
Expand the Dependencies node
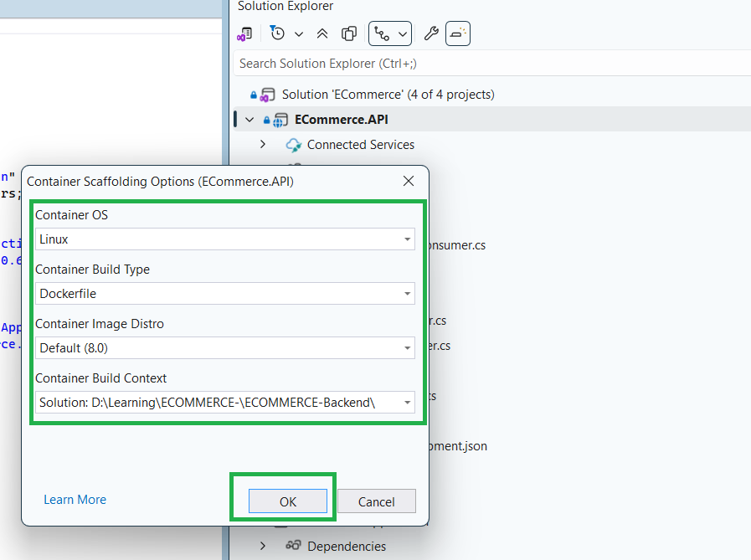tap(262, 546)
